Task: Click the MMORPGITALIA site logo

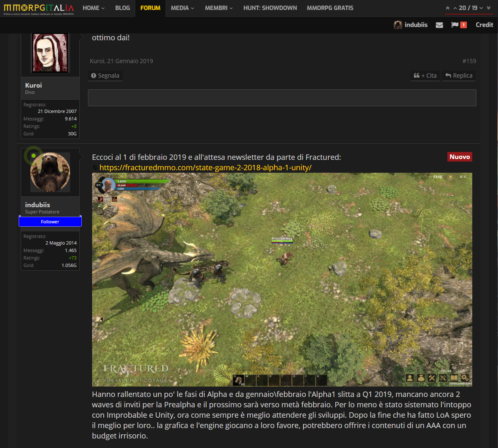Action: [x=39, y=8]
